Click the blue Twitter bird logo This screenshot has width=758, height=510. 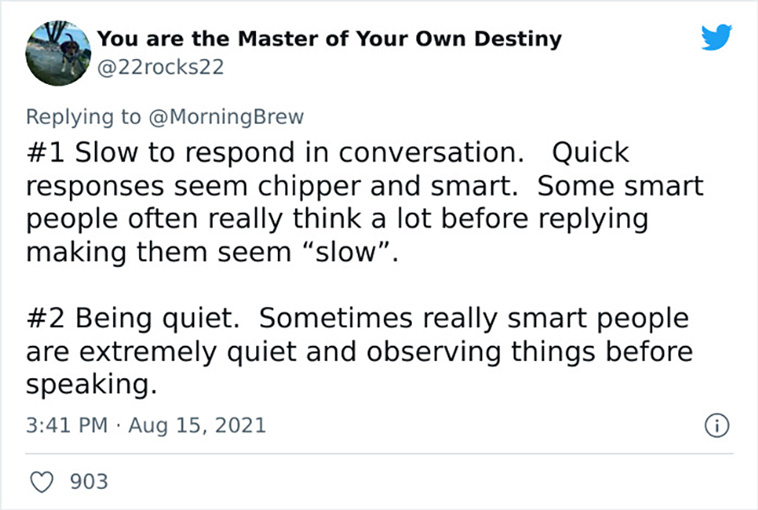point(716,37)
